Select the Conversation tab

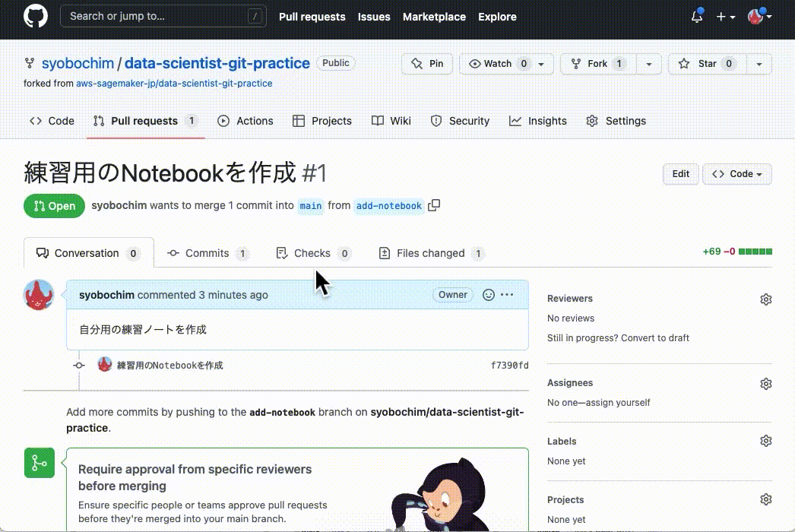(x=89, y=253)
